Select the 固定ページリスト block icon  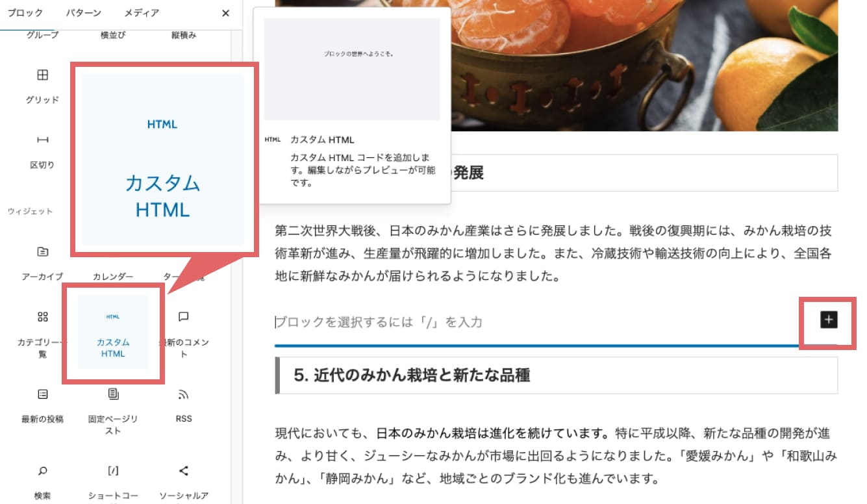click(x=112, y=394)
